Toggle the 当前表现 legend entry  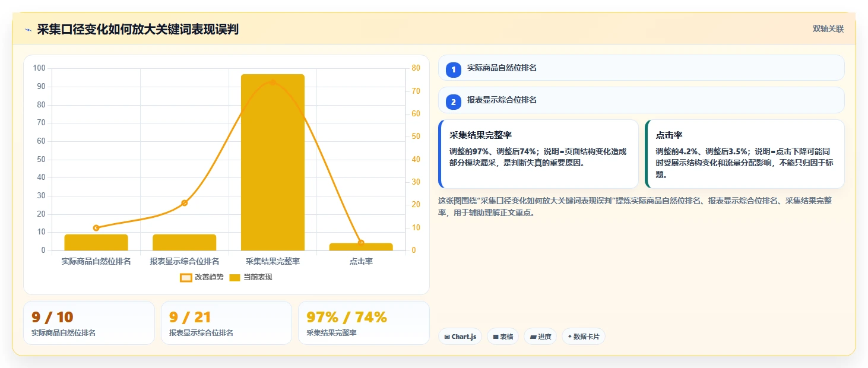[251, 277]
